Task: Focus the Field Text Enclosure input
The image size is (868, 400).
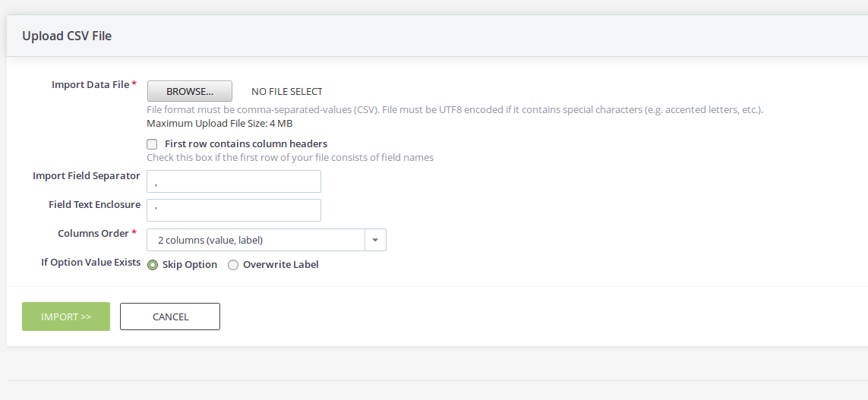Action: [x=234, y=210]
